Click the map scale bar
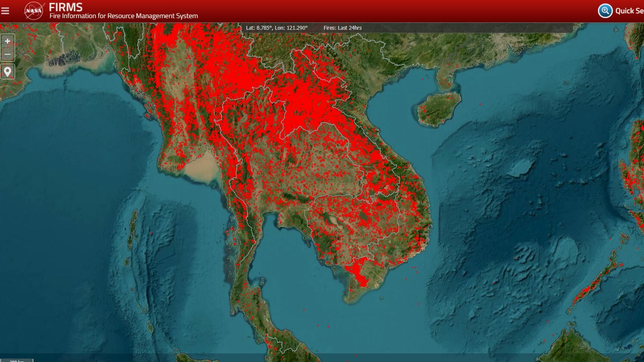This screenshot has width=644, height=362. pyautogui.click(x=17, y=360)
